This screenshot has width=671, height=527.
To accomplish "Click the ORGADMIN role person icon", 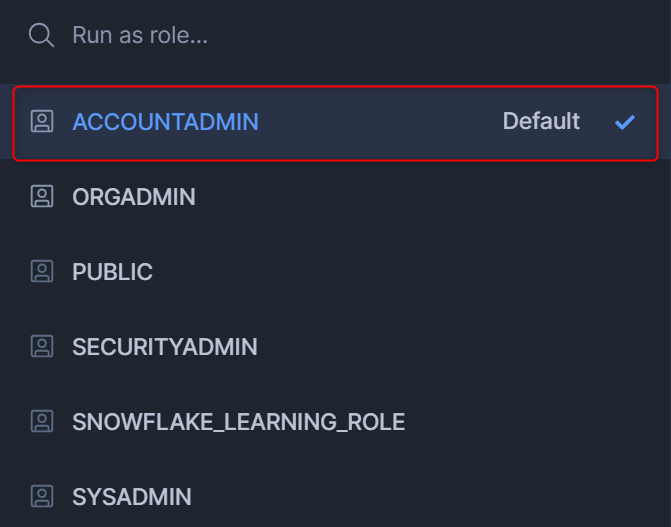I will tap(42, 197).
